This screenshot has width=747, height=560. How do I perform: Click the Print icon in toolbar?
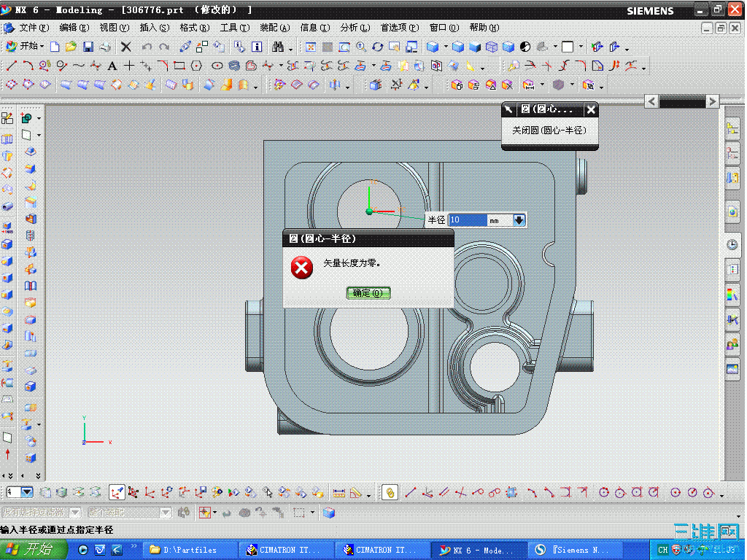click(x=105, y=47)
